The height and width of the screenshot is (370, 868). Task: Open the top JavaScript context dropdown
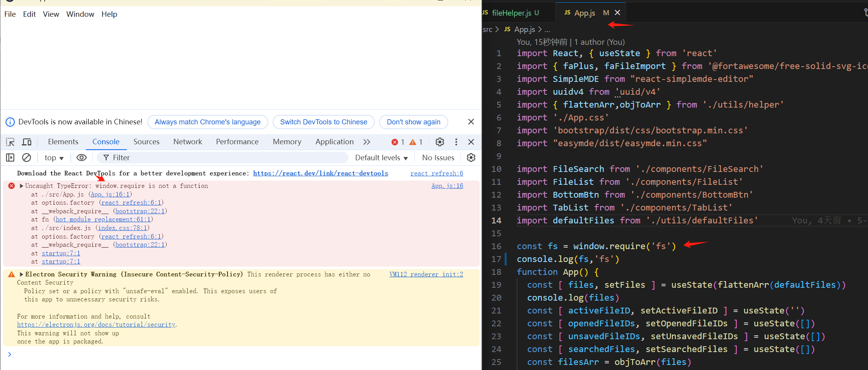point(54,158)
